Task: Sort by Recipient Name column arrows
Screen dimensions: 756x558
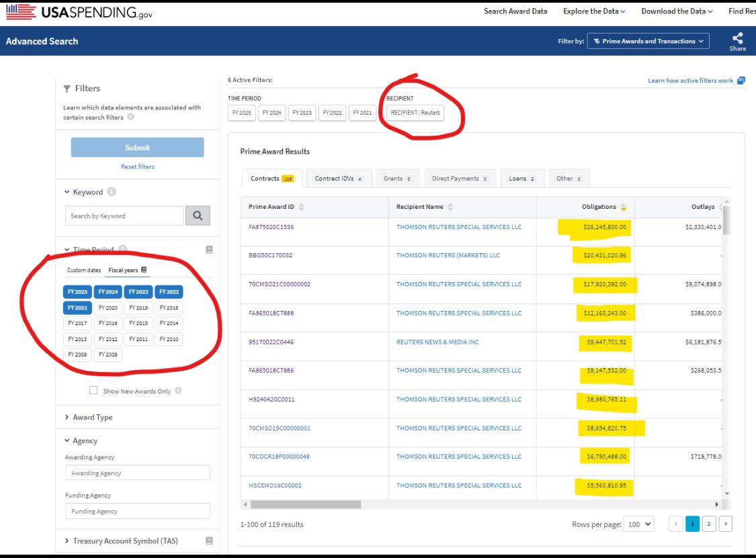Action: (450, 207)
